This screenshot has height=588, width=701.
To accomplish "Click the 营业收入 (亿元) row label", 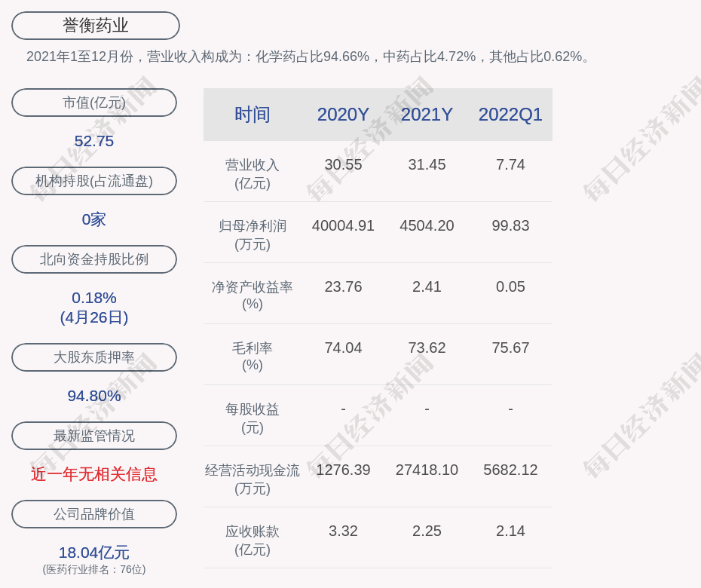I will pos(253,174).
